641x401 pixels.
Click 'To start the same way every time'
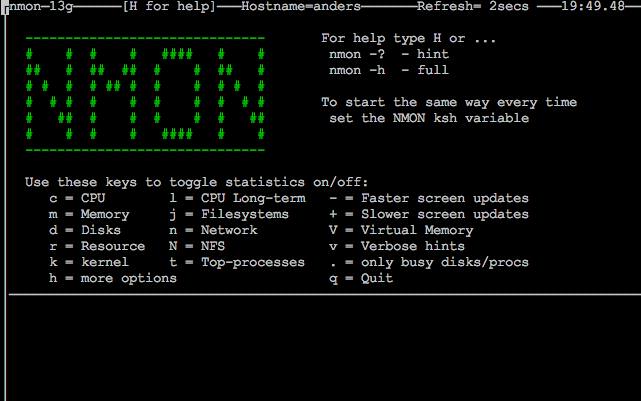click(449, 102)
